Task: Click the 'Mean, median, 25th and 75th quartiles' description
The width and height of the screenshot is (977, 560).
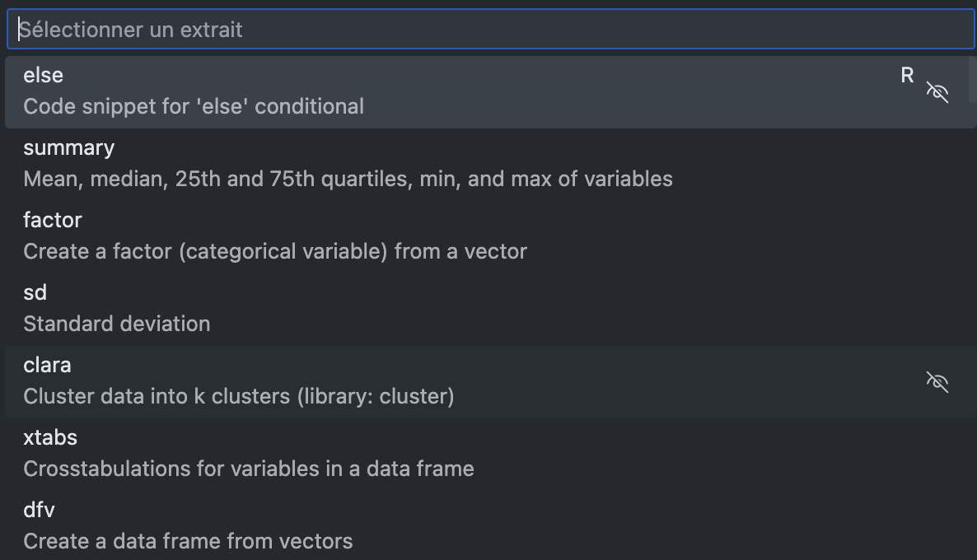Action: point(348,179)
